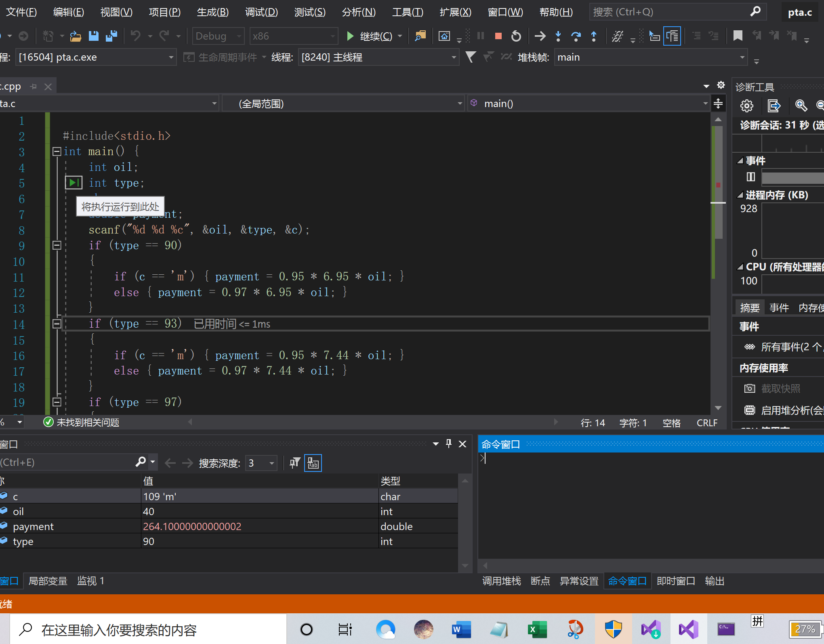Pause events track in diagnostic tools
This screenshot has height=644, width=824.
point(750,177)
